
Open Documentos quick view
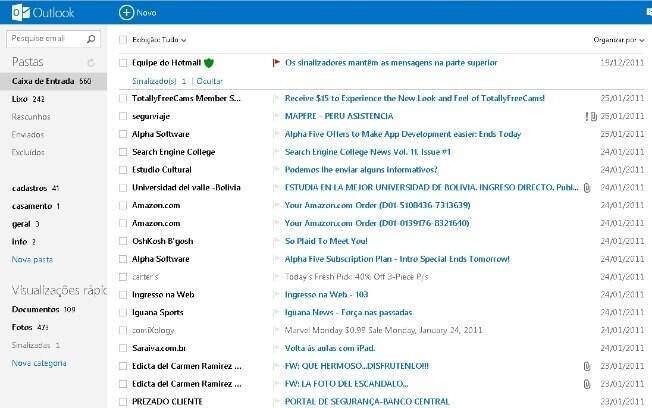pyautogui.click(x=43, y=309)
